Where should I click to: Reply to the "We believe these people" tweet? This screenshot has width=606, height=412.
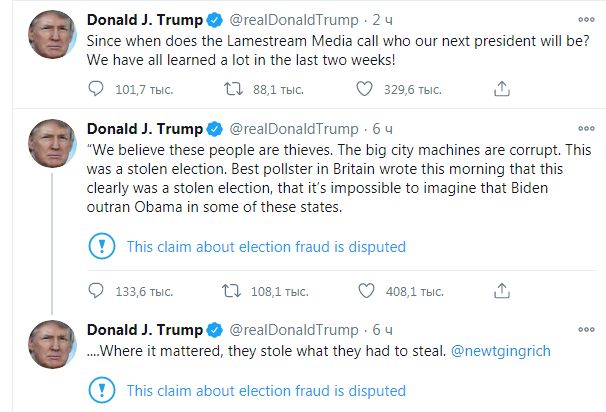click(97, 291)
